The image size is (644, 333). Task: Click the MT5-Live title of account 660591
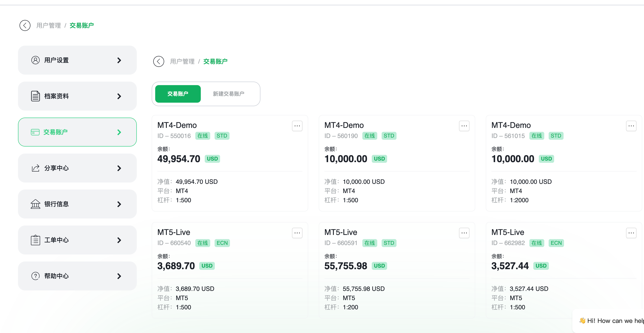pyautogui.click(x=341, y=232)
